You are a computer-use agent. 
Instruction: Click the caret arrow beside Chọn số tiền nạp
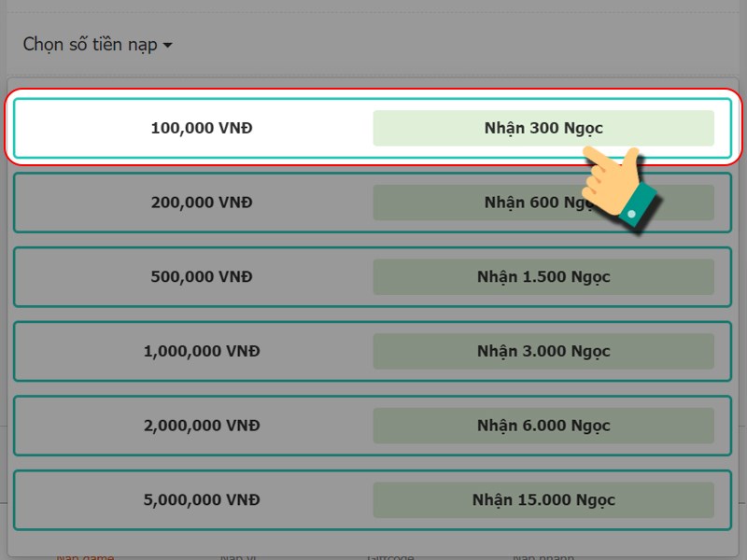click(x=167, y=45)
